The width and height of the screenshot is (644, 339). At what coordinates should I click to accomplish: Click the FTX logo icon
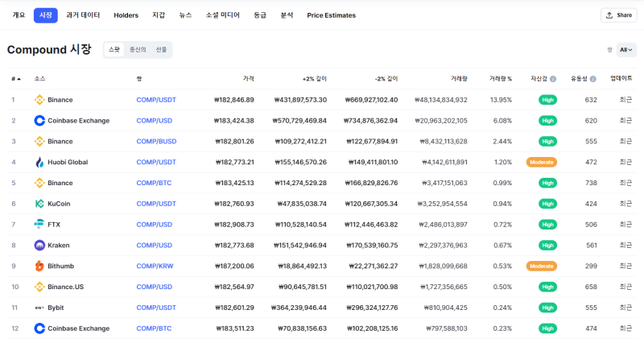coord(39,225)
